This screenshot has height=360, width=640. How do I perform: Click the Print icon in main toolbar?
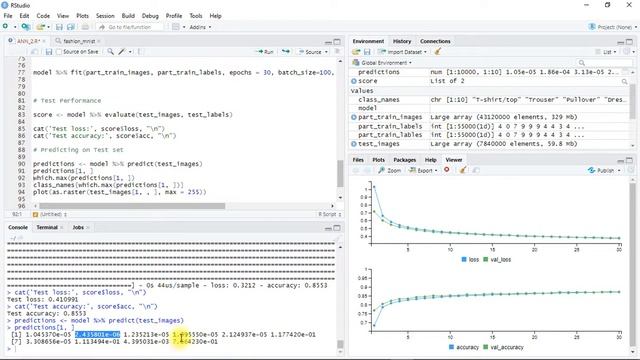[x=85, y=27]
